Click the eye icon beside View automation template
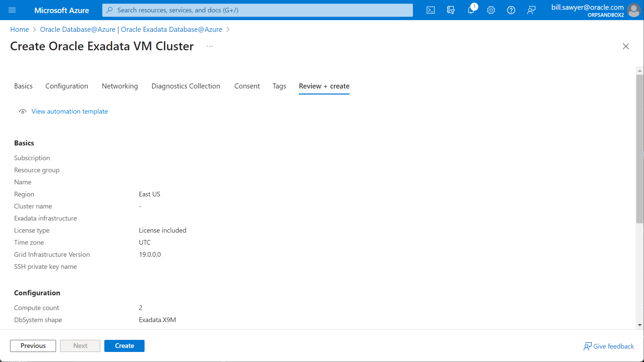 point(22,111)
